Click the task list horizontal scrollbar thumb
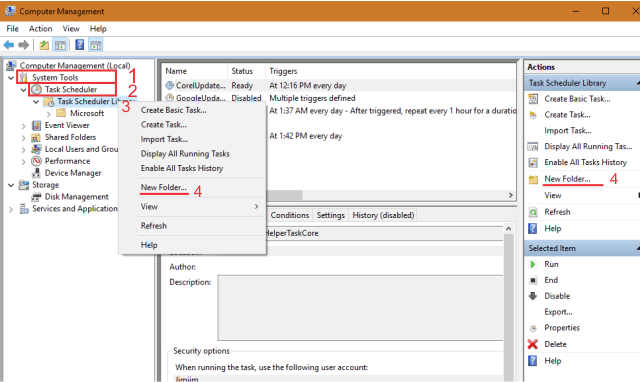Screen dimensions: 640x382 pos(284,195)
